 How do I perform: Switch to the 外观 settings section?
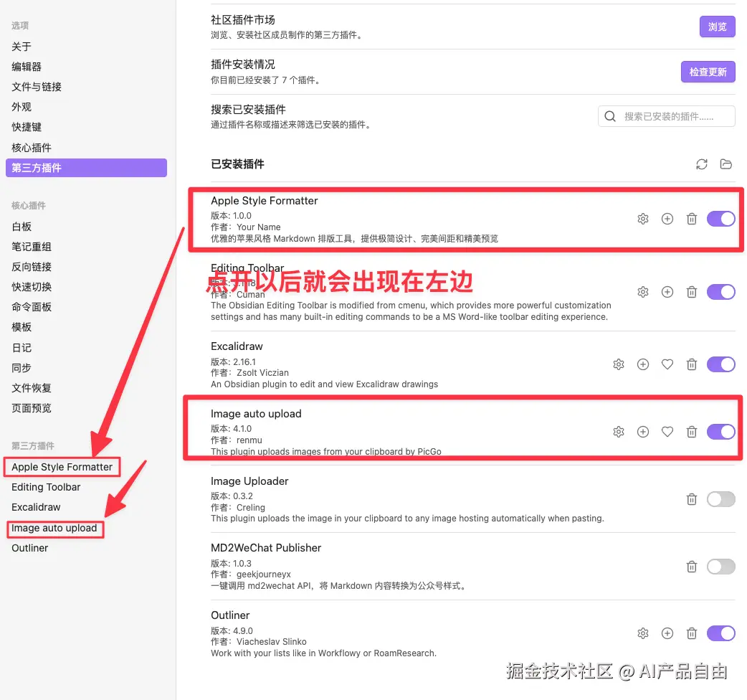point(21,107)
